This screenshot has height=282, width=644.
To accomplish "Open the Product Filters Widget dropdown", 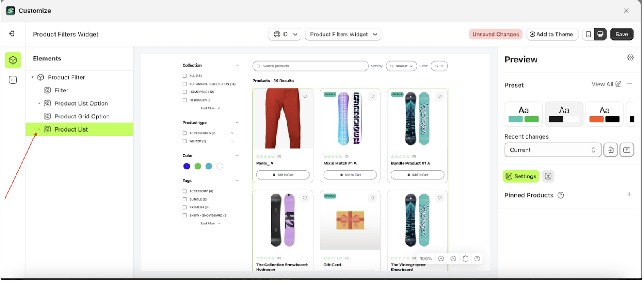I will point(343,35).
